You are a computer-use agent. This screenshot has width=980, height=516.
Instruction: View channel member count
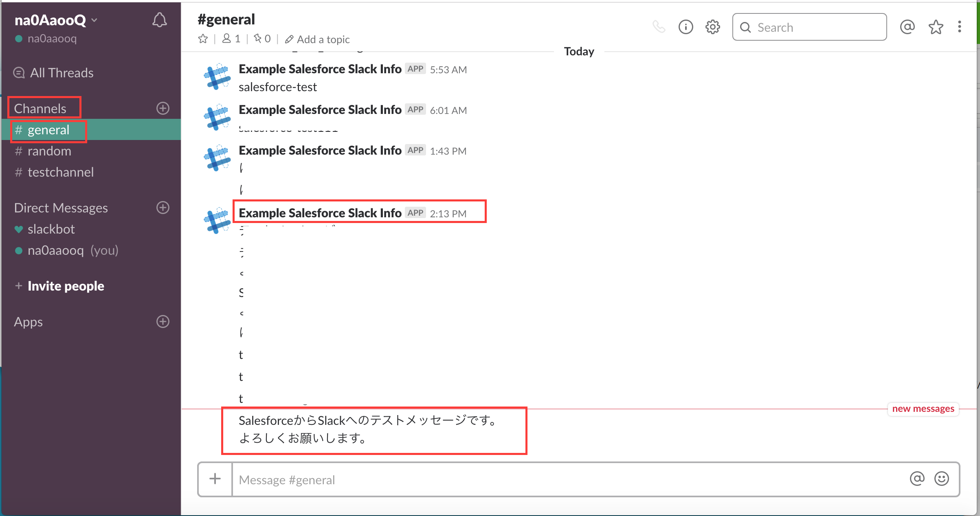[x=231, y=39]
